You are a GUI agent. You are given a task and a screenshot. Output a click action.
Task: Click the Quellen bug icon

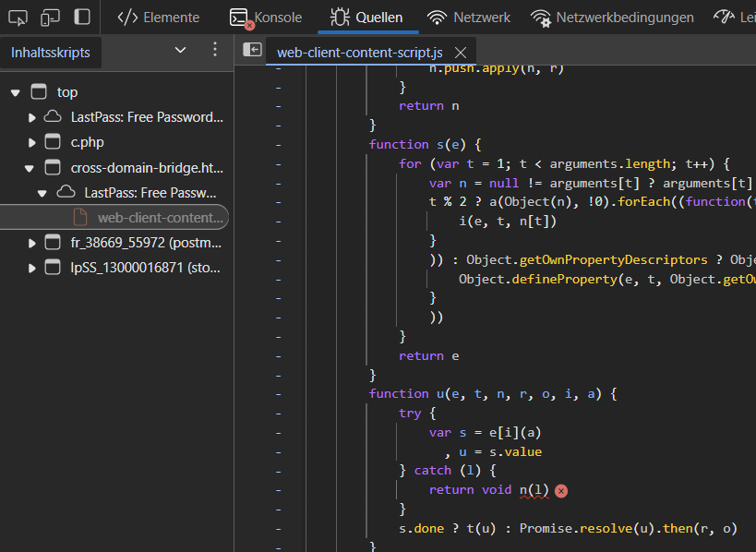[x=340, y=18]
